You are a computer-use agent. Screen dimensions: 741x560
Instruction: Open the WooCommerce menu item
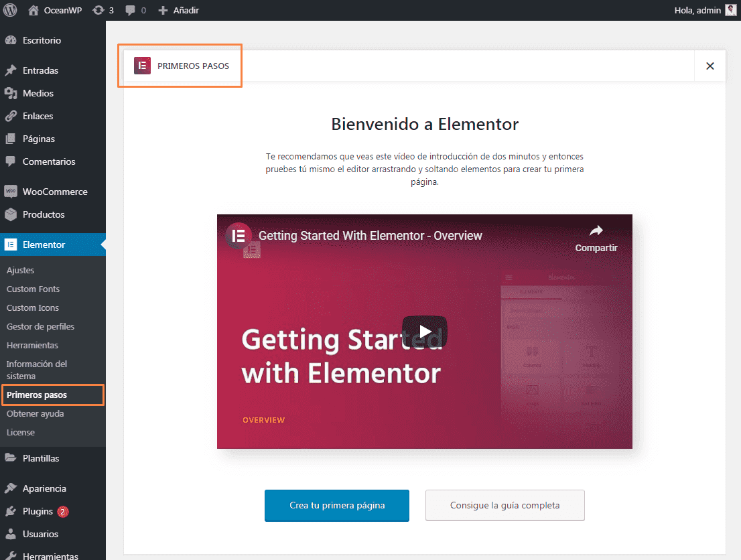point(55,192)
